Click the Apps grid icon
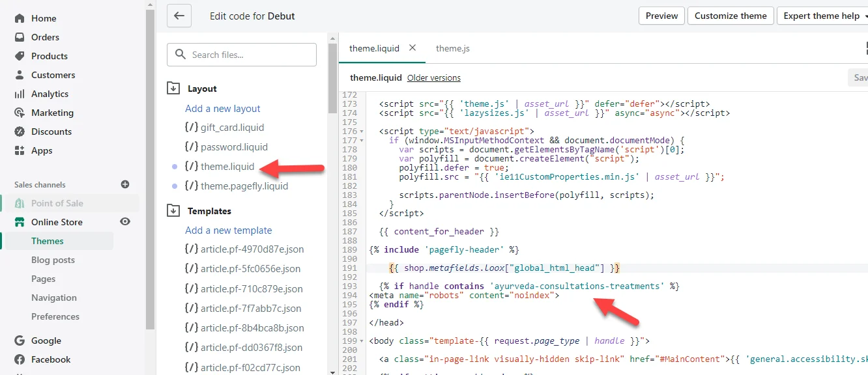868x375 pixels. click(20, 150)
